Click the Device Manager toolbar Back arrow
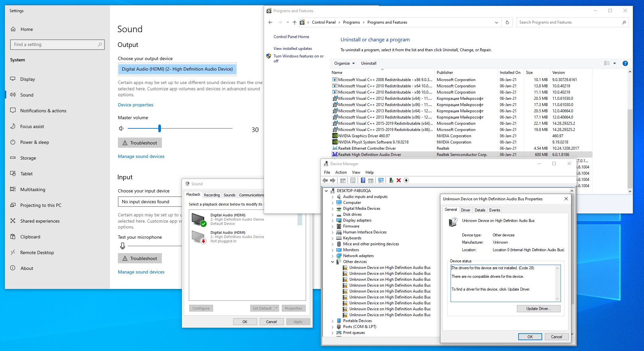This screenshot has width=644, height=351. click(325, 180)
